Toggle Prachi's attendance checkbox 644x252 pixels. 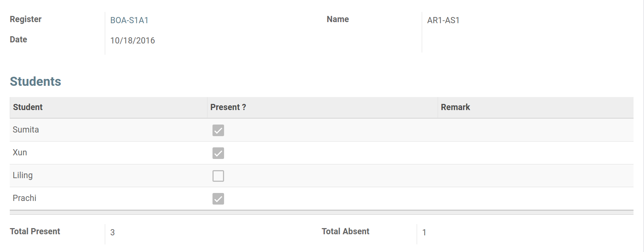(x=218, y=199)
